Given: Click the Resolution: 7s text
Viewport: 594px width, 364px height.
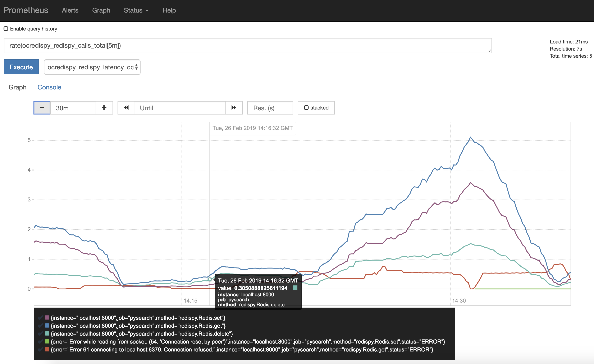Looking at the screenshot, I should [566, 49].
